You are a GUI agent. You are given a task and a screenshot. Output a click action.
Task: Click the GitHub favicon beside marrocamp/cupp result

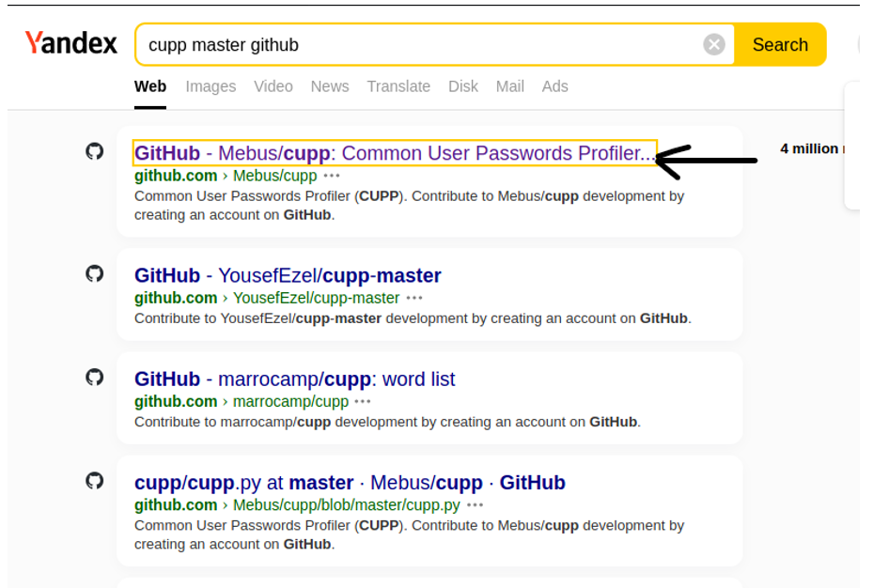pos(95,377)
